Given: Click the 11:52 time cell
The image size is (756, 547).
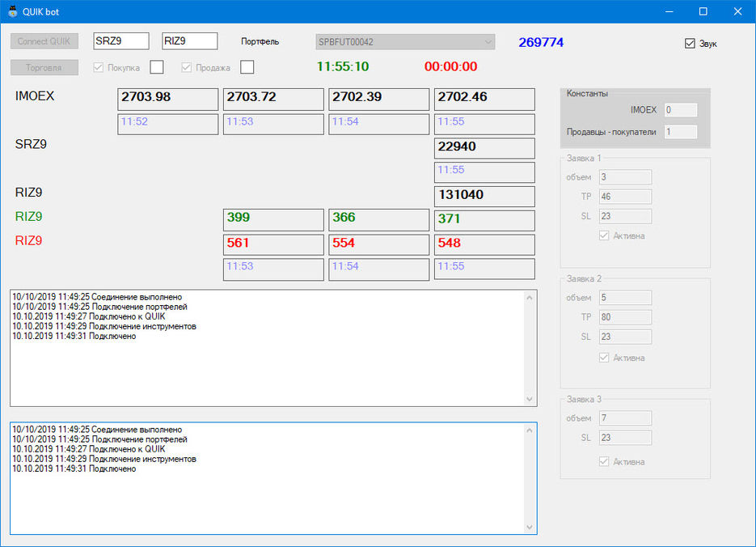Looking at the screenshot, I should coord(168,124).
